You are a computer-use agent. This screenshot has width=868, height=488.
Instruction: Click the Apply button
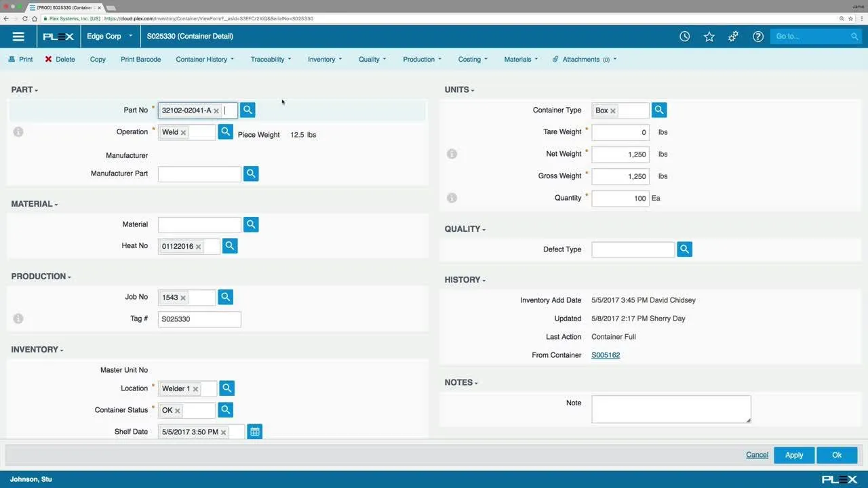pyautogui.click(x=793, y=455)
